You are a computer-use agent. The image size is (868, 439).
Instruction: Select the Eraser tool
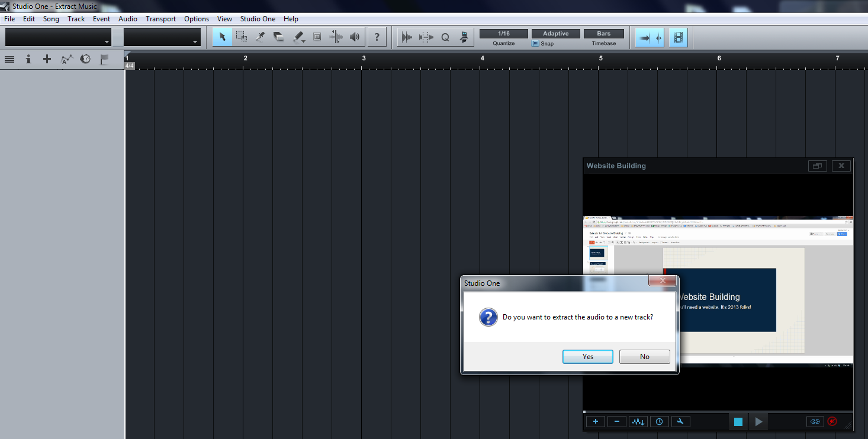[279, 37]
